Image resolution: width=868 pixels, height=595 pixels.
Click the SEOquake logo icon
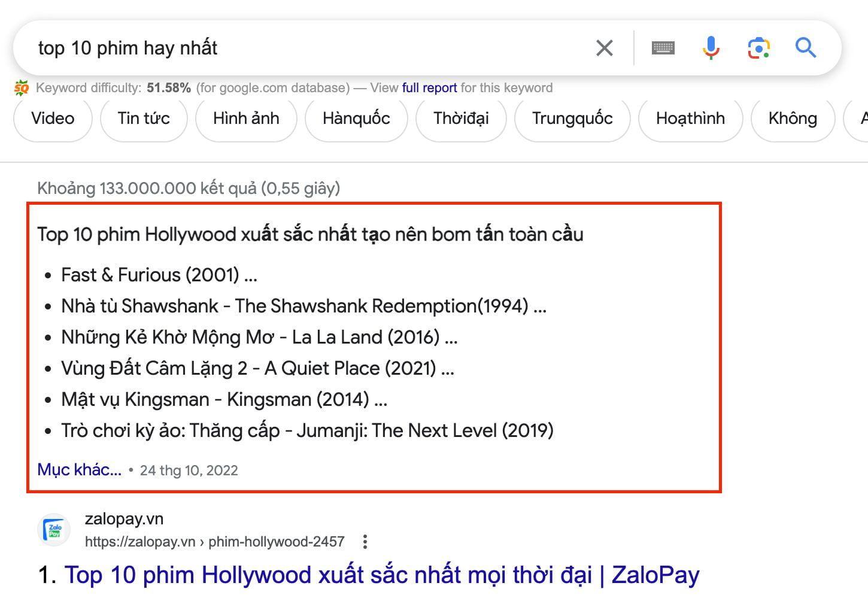tap(22, 88)
